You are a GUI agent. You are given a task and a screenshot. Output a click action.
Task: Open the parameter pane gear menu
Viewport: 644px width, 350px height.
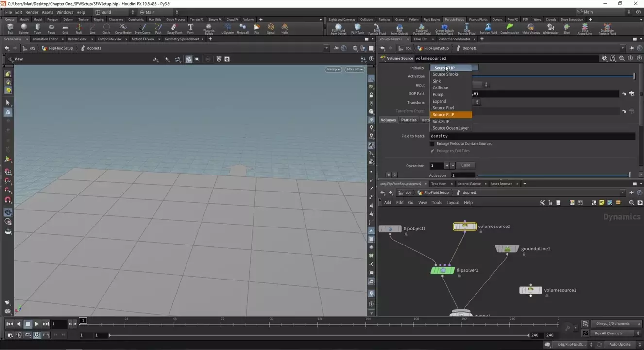[604, 58]
